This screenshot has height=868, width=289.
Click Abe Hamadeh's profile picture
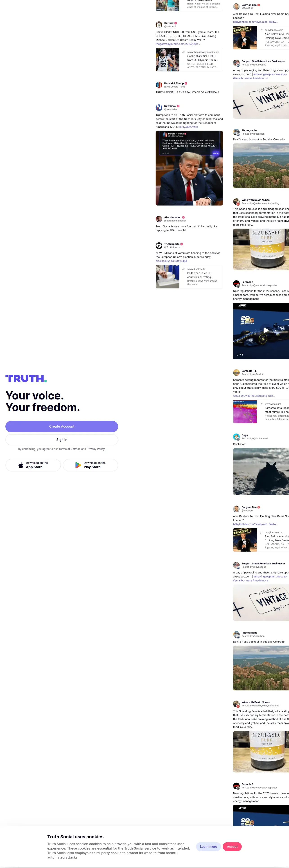[x=159, y=219]
